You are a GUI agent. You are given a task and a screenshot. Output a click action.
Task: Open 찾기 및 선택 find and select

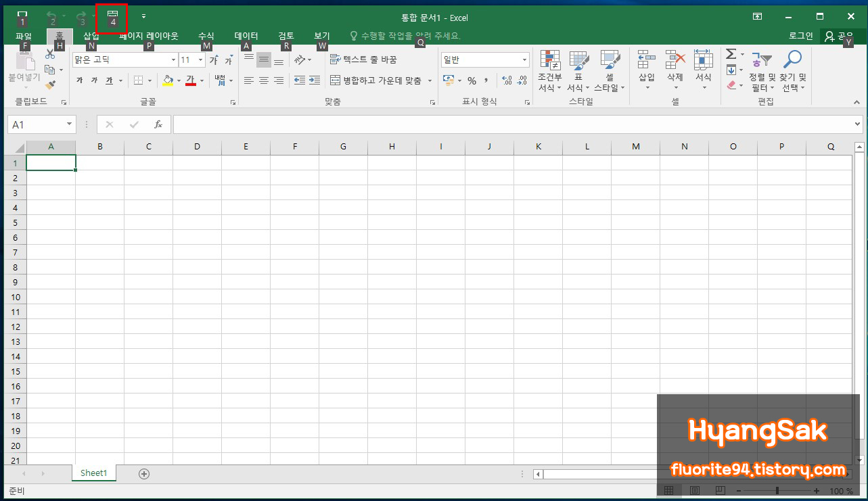click(793, 71)
